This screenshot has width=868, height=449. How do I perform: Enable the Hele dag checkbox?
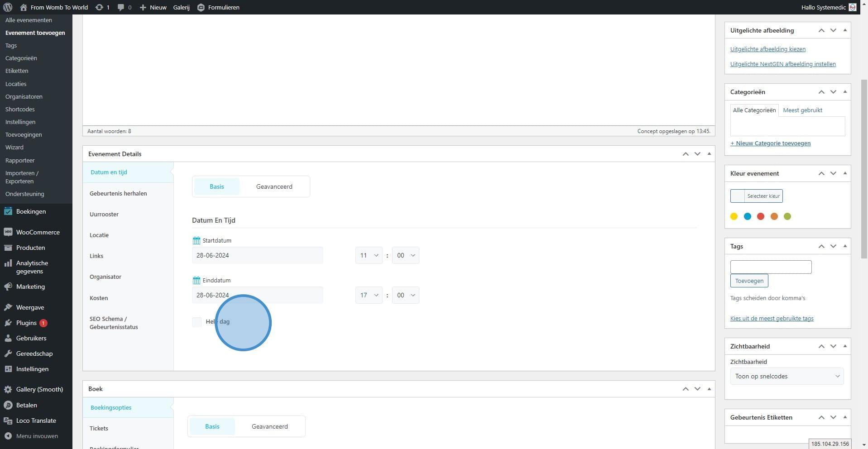pos(197,322)
